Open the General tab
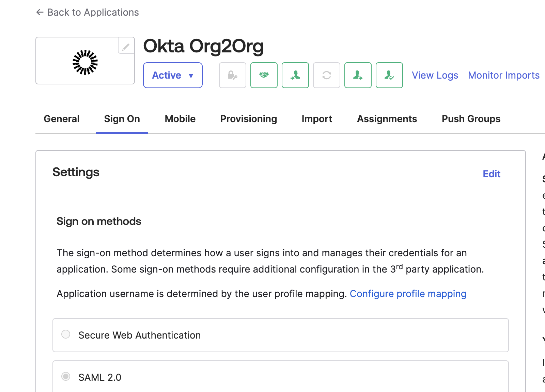 click(x=62, y=119)
